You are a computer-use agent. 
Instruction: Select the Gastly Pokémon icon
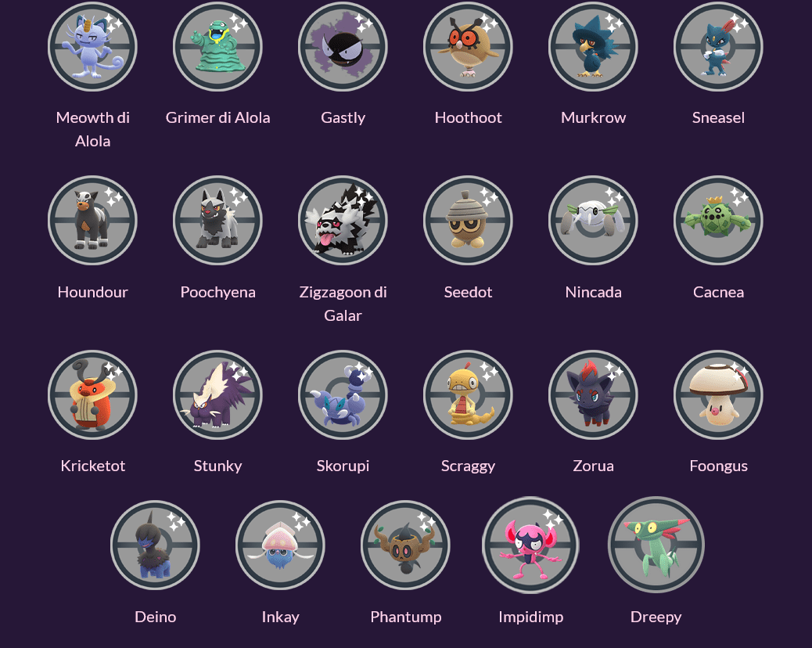click(x=343, y=47)
